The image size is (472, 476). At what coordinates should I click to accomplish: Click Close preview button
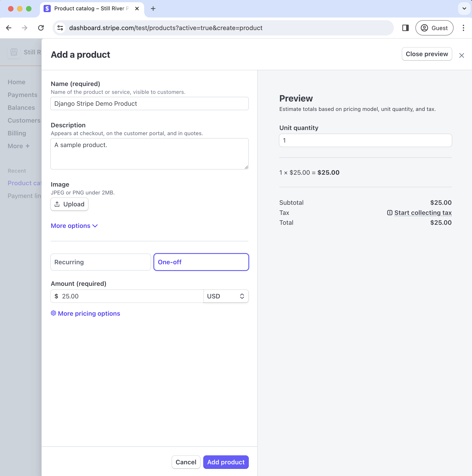tap(427, 54)
